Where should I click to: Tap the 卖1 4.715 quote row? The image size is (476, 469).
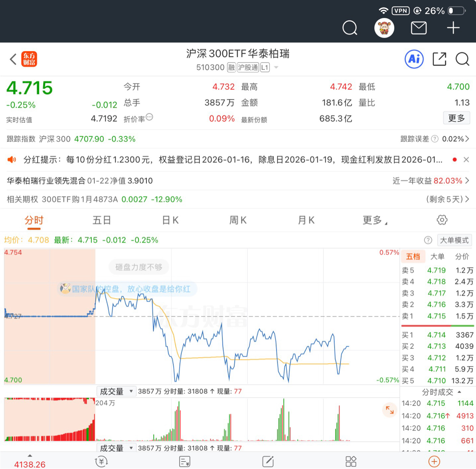pyautogui.click(x=437, y=316)
